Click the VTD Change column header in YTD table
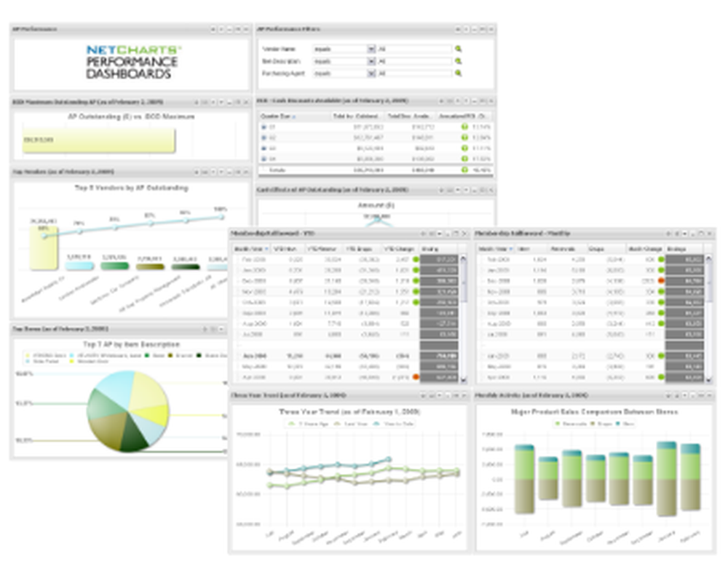Screen dimensions: 728x570 click(399, 249)
